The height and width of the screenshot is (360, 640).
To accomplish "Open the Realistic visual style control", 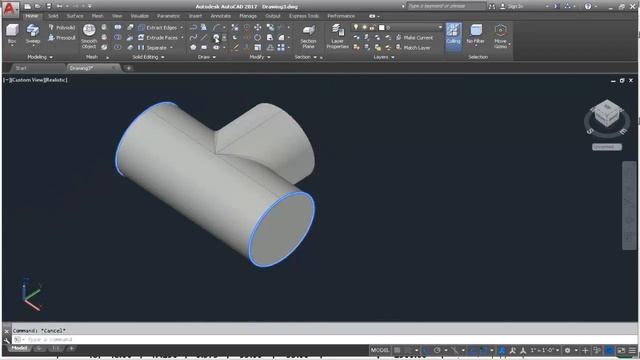I will [x=56, y=80].
